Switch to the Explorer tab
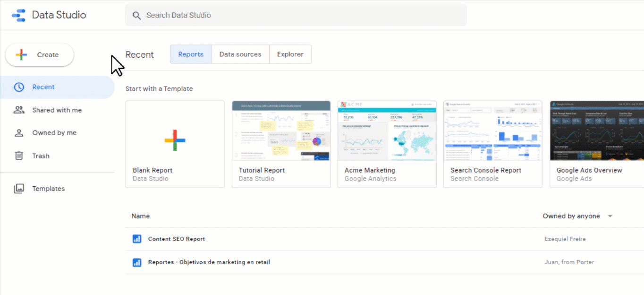This screenshot has width=644, height=295. (290, 54)
